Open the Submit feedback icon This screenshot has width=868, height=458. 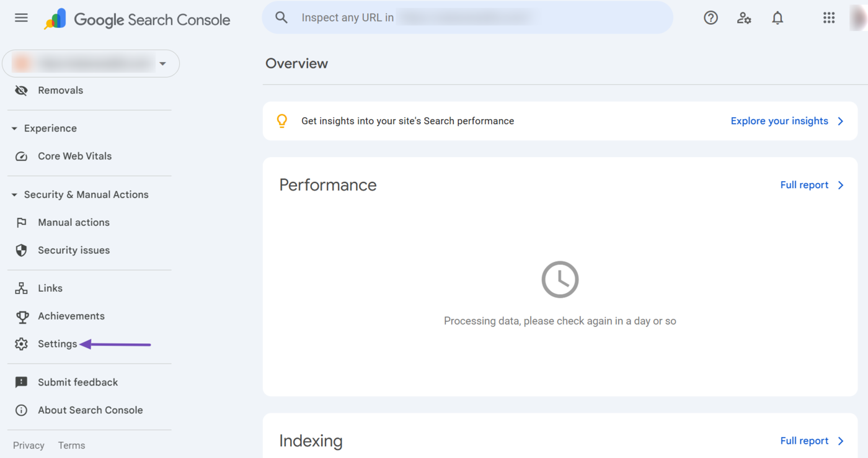(x=21, y=382)
